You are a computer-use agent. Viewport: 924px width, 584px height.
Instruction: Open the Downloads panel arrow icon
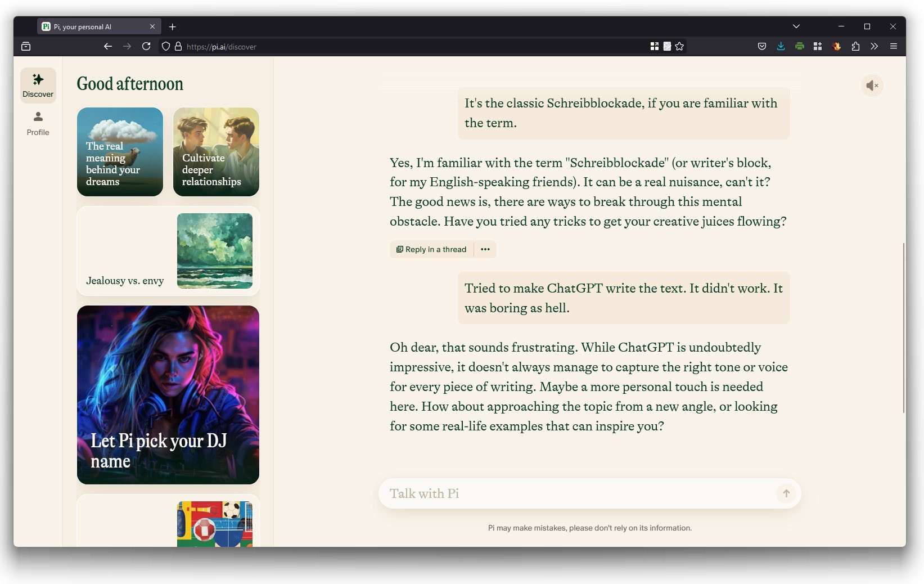781,47
